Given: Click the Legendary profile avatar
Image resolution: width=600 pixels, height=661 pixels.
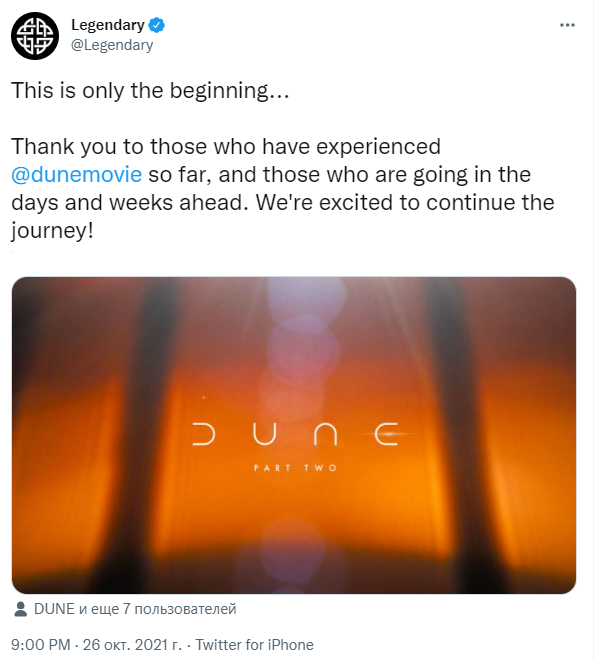Looking at the screenshot, I should [35, 36].
